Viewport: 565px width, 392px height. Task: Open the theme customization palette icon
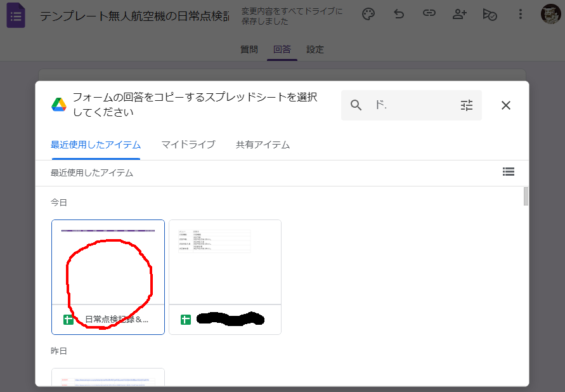pos(368,14)
